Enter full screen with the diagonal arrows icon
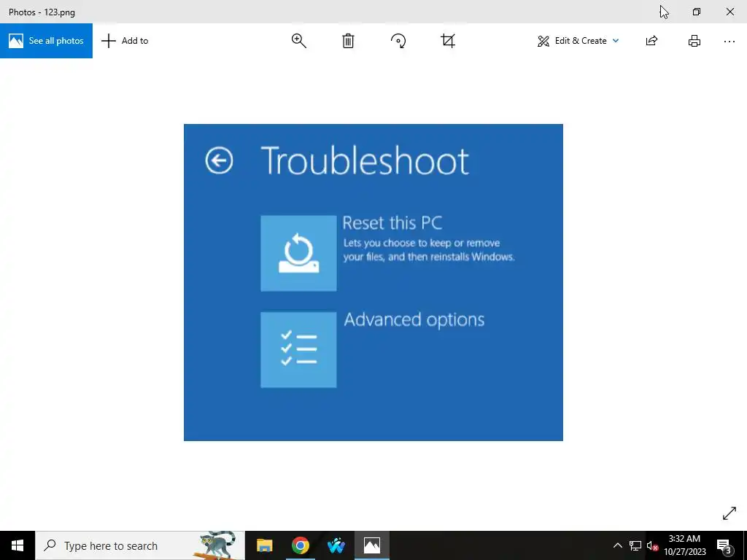Image resolution: width=747 pixels, height=560 pixels. 729,513
